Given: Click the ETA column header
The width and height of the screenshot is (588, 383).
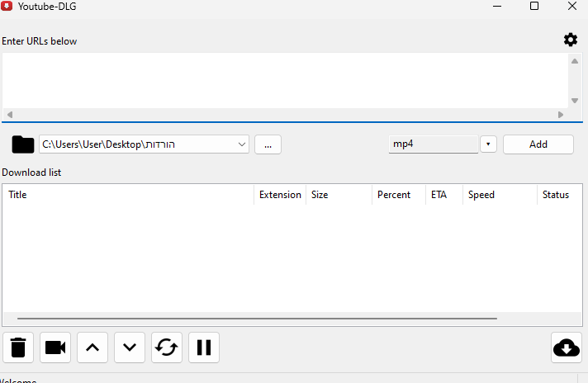Looking at the screenshot, I should (x=444, y=195).
